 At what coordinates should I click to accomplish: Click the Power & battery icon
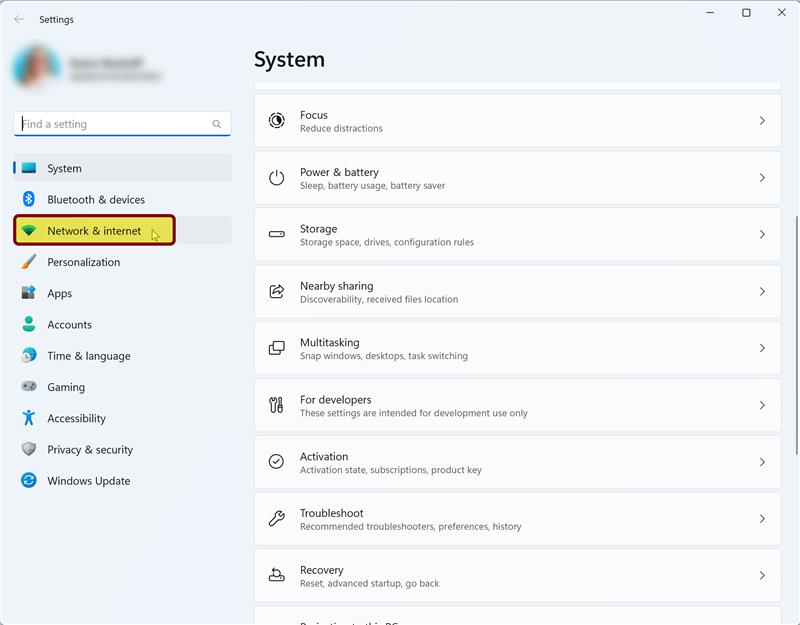tap(277, 178)
